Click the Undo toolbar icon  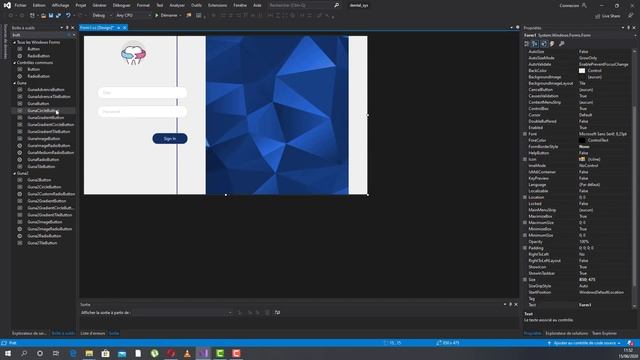tap(68, 16)
